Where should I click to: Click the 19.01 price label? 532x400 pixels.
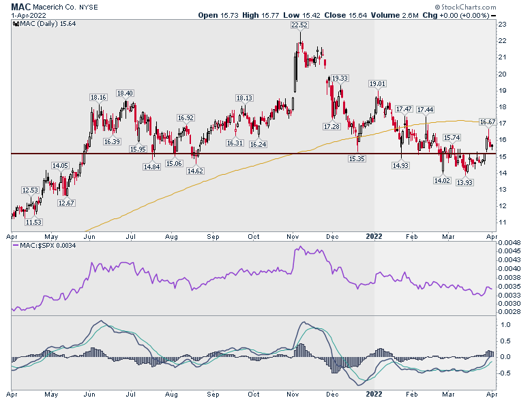(x=377, y=83)
